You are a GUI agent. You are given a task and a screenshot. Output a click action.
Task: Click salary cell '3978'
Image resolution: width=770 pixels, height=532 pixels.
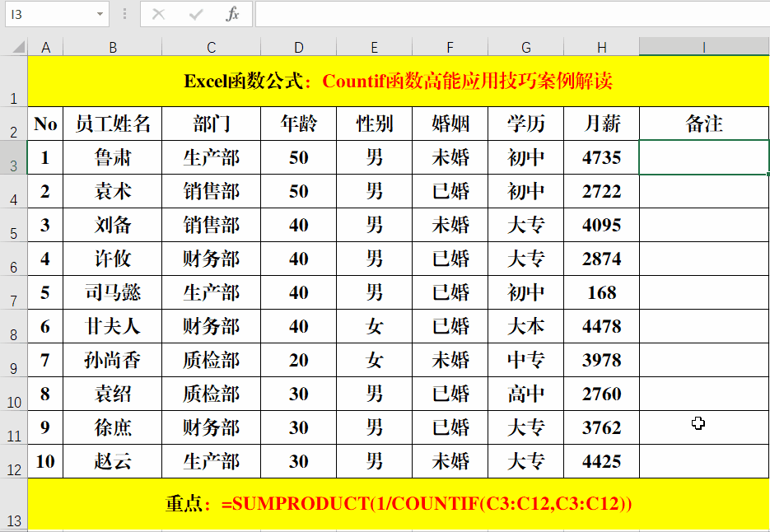[x=601, y=360]
